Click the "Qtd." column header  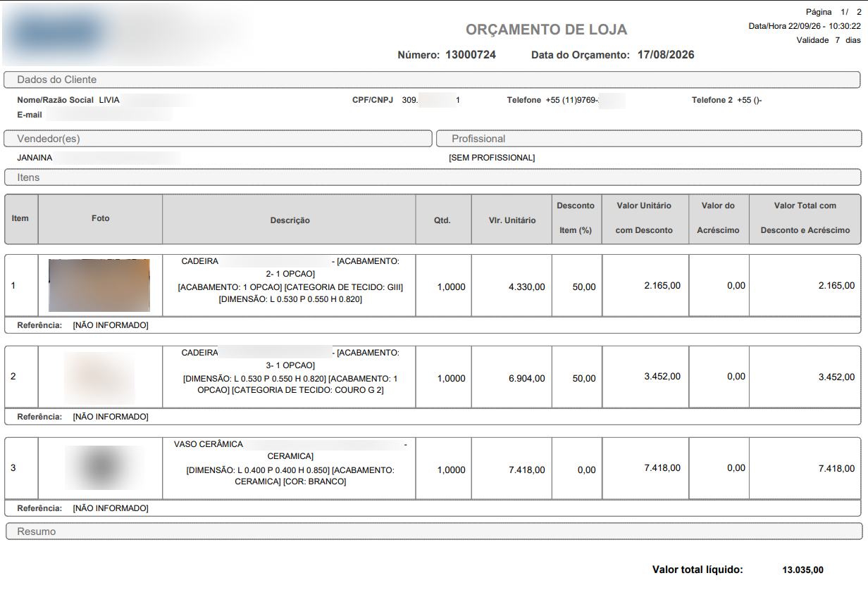point(442,220)
